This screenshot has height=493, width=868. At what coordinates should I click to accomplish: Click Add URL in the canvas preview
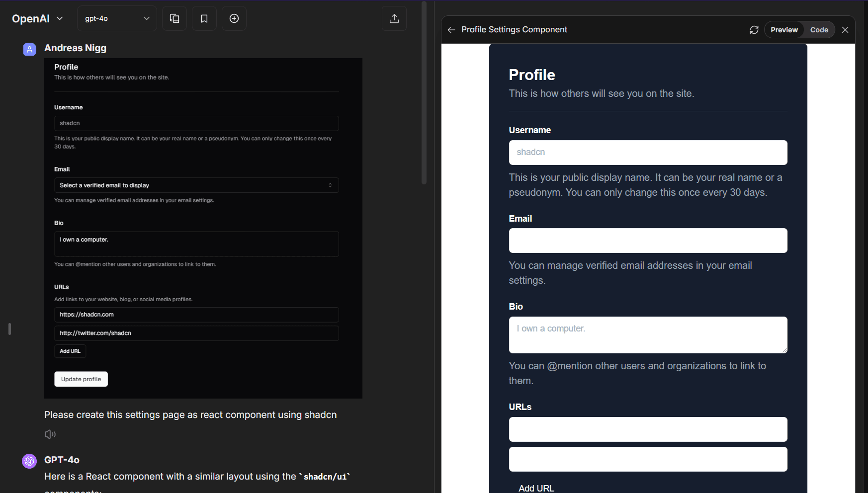pyautogui.click(x=536, y=488)
